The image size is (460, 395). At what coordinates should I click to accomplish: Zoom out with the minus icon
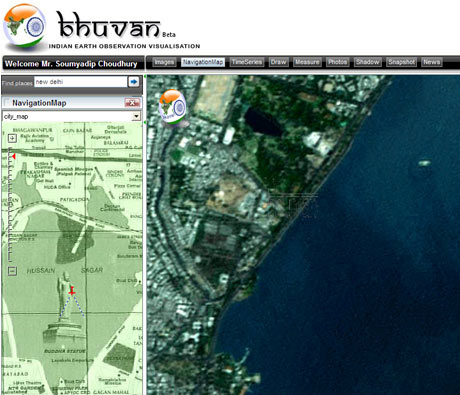pyautogui.click(x=12, y=271)
